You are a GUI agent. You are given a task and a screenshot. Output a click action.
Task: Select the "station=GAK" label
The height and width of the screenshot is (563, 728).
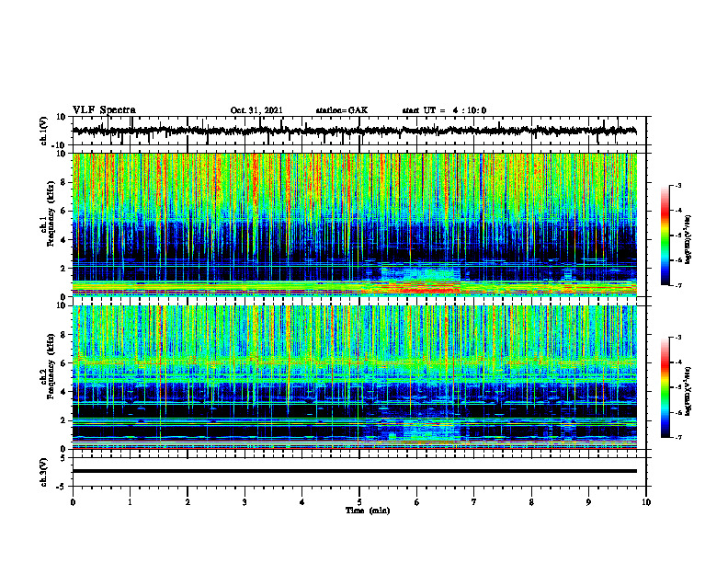(x=342, y=110)
